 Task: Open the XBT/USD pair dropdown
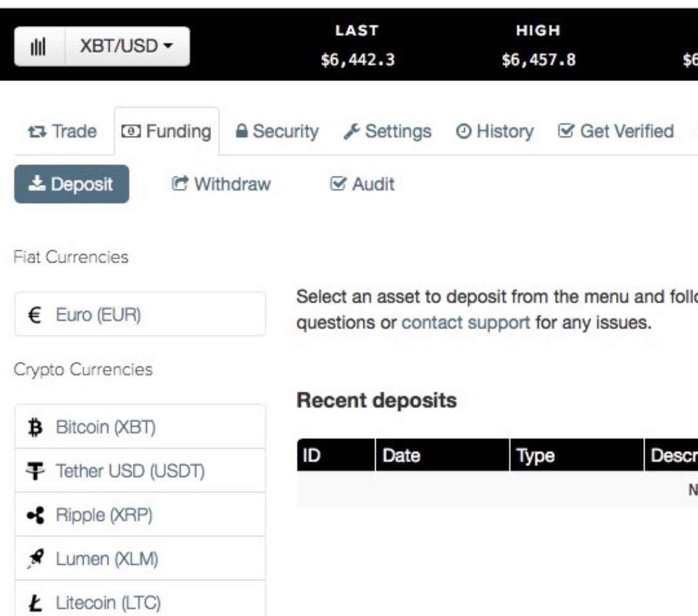(x=127, y=46)
